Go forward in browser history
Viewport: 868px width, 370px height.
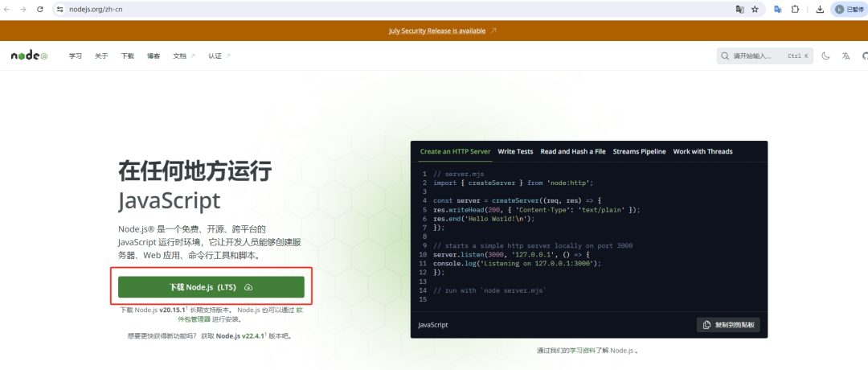tap(23, 10)
